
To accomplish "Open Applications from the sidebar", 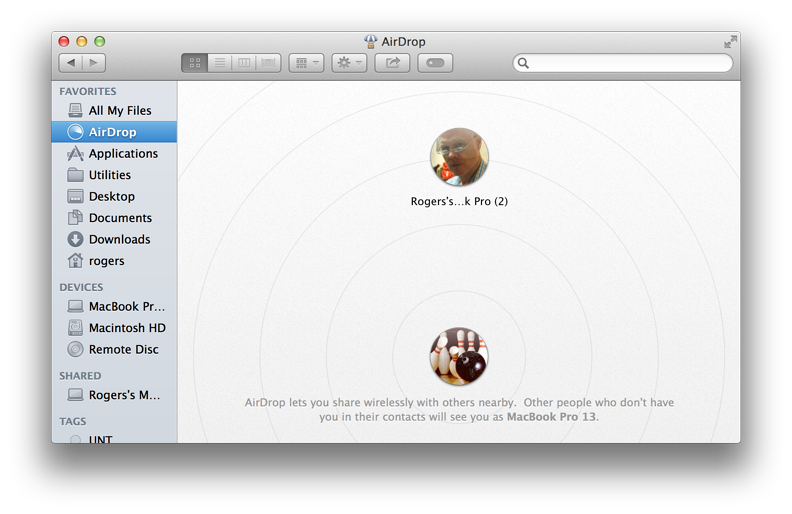I will [114, 153].
